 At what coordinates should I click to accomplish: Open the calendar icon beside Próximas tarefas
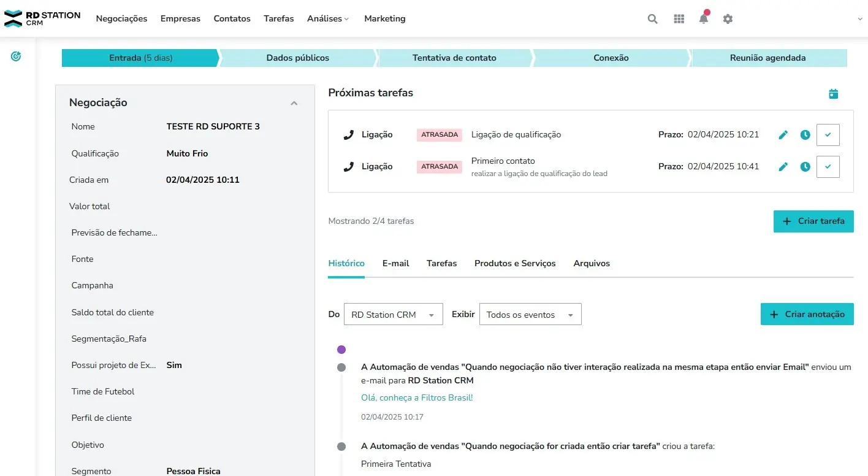(833, 94)
